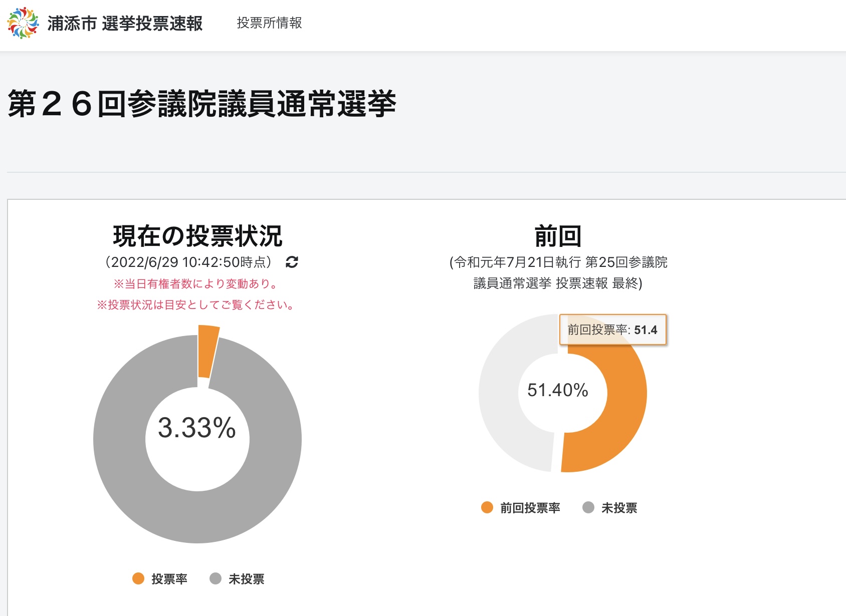Image resolution: width=846 pixels, height=616 pixels.
Task: Toggle the 前回投票率 legend label
Action: [530, 508]
